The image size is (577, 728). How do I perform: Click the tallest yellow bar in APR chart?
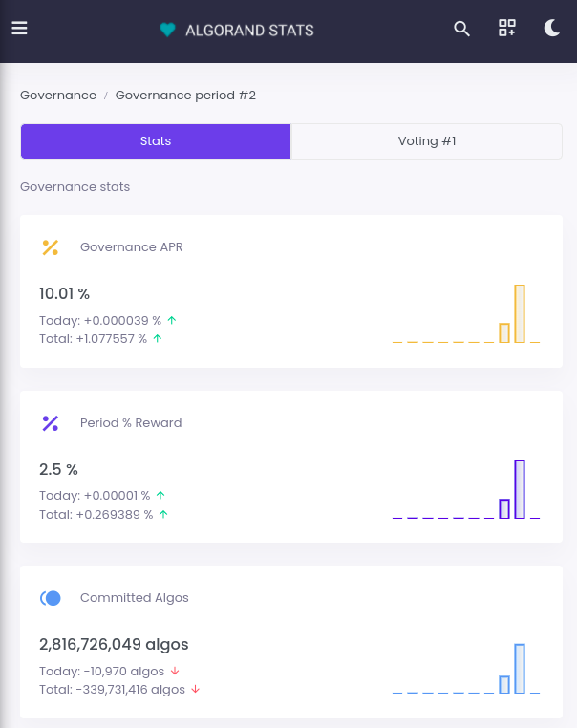[520, 314]
